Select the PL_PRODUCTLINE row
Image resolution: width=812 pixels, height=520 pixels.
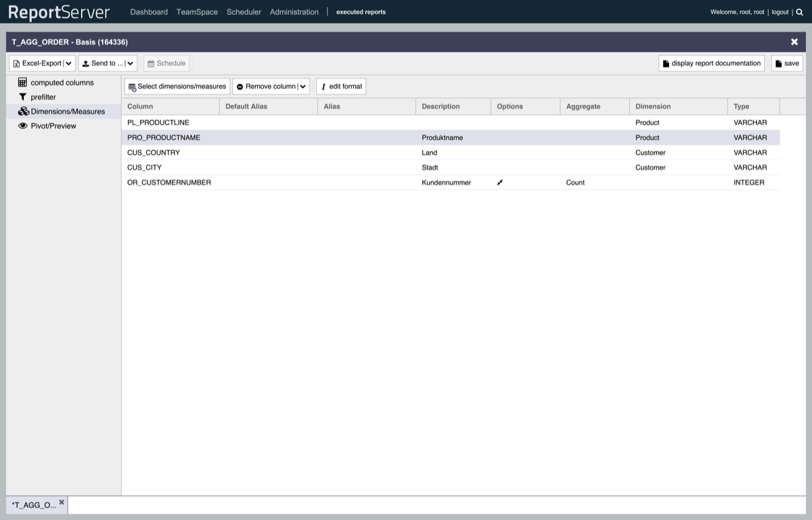(x=451, y=123)
